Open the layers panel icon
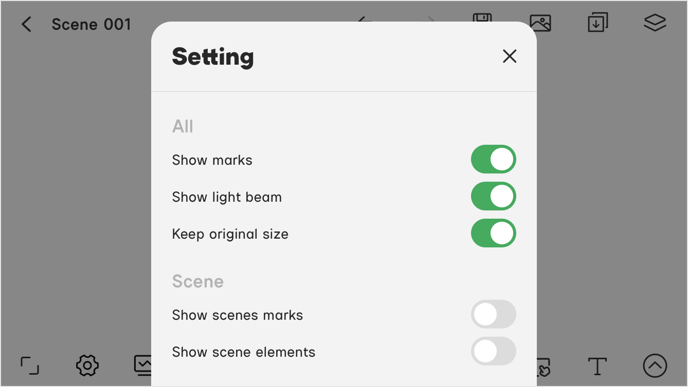 click(655, 23)
